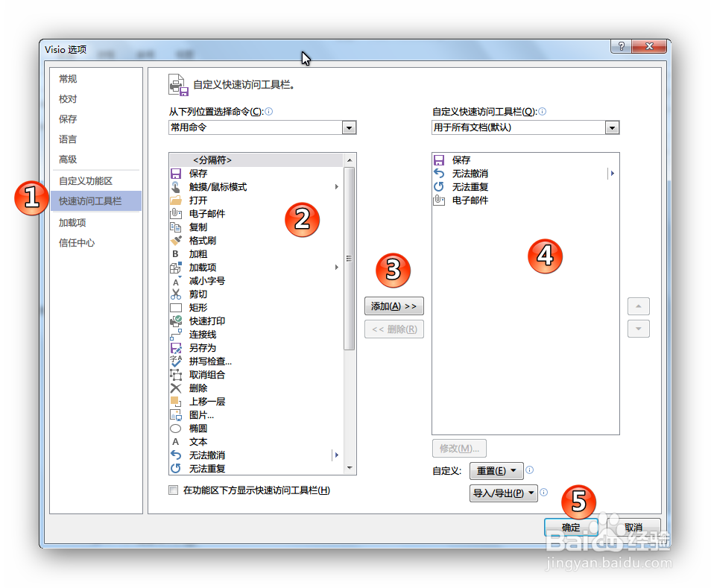
Task: Select the 快速访问工具栏 category
Action: click(96, 200)
